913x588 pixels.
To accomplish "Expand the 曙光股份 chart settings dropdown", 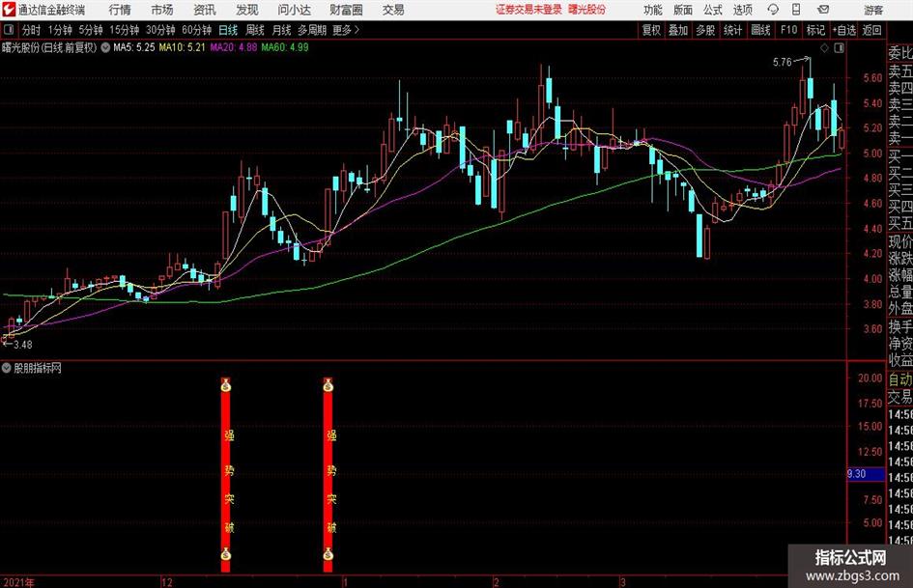I will pos(105,47).
